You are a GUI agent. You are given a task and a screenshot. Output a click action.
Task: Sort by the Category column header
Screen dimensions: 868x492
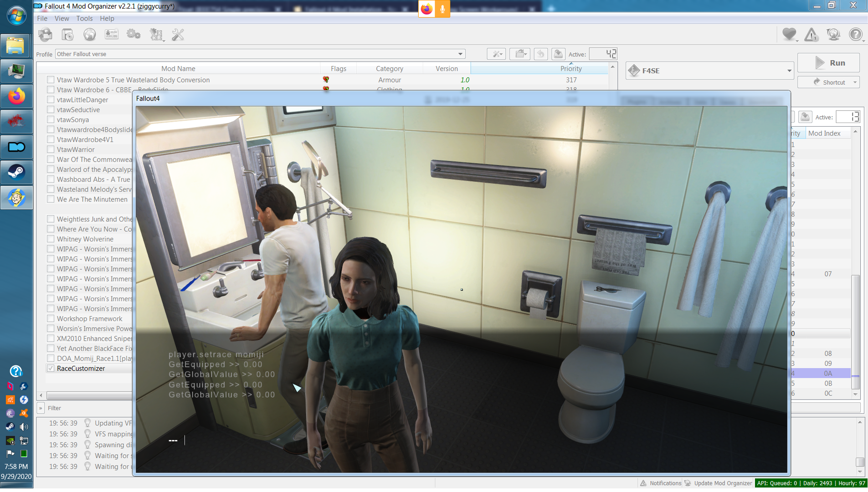click(x=390, y=69)
